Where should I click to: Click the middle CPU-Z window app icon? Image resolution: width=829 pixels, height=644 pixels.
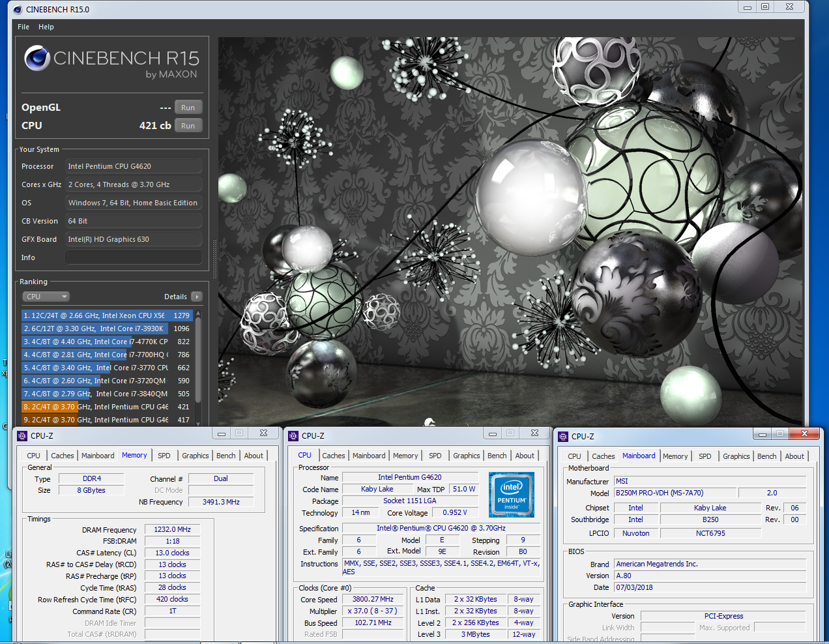(x=293, y=436)
